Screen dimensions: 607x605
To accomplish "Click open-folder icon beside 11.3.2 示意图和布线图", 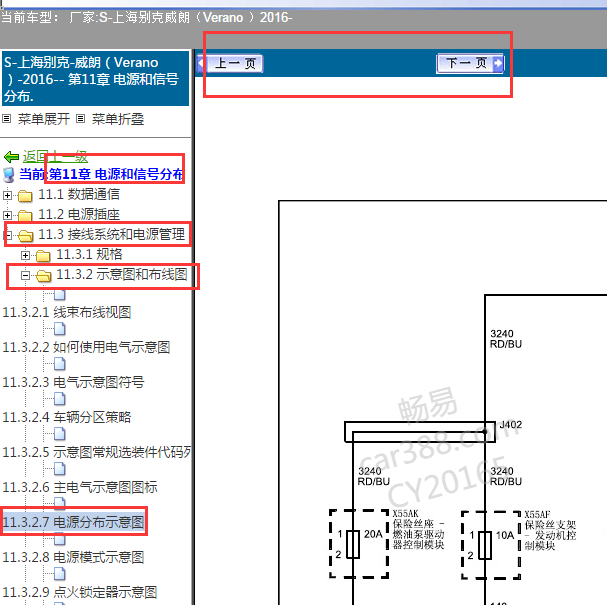I will pos(43,276).
